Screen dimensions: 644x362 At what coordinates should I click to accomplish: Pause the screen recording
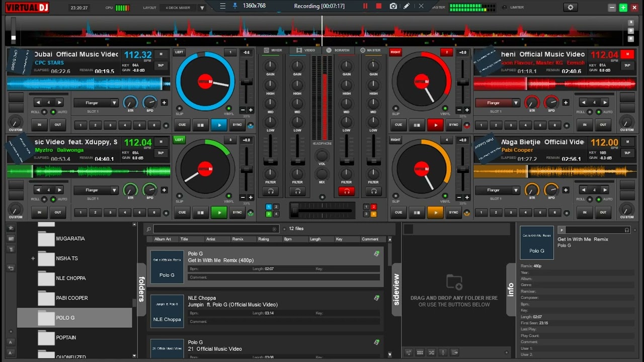pyautogui.click(x=365, y=6)
